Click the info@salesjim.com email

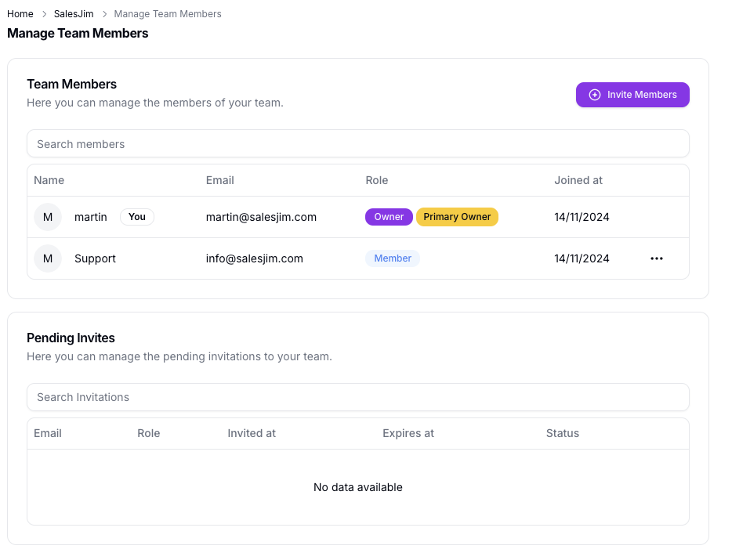click(x=255, y=258)
